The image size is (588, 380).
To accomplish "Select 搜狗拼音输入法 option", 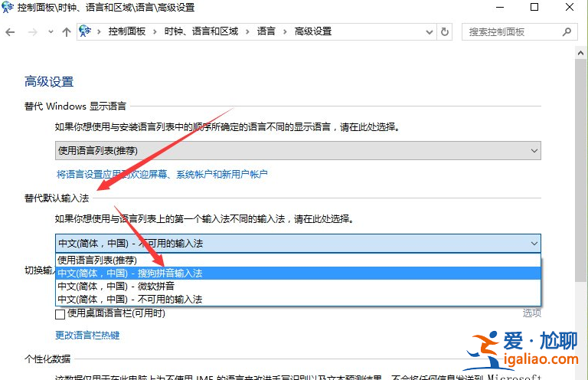I will coord(298,273).
